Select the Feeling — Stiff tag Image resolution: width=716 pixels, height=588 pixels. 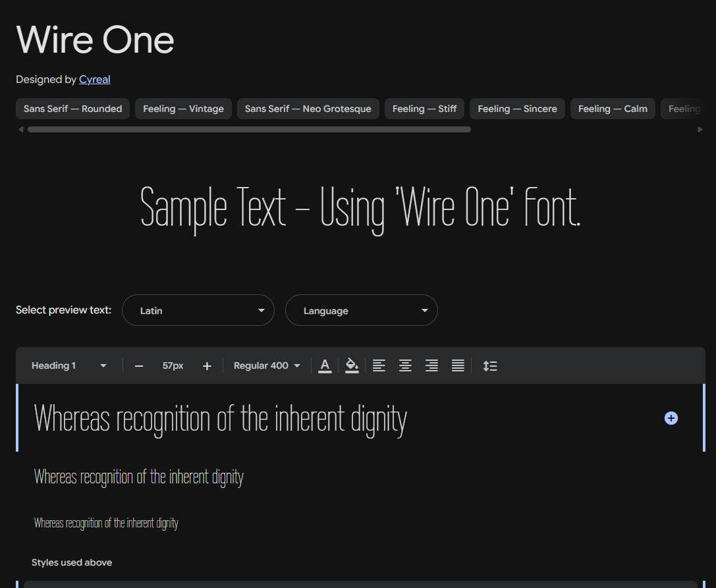[424, 109]
